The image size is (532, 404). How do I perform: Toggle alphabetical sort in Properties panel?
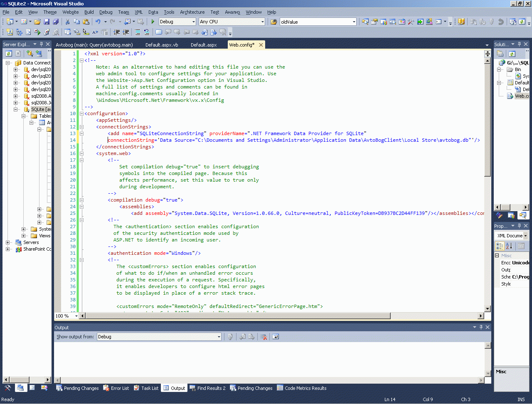509,246
